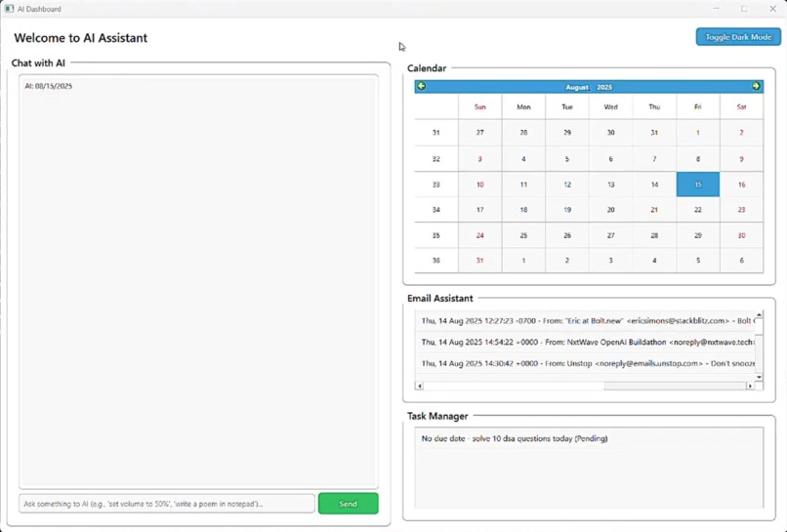Select August 23 in the calendar

[741, 209]
